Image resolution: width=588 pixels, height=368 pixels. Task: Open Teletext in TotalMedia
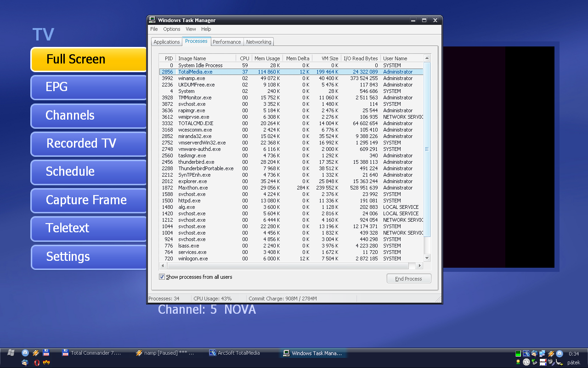[x=88, y=228]
